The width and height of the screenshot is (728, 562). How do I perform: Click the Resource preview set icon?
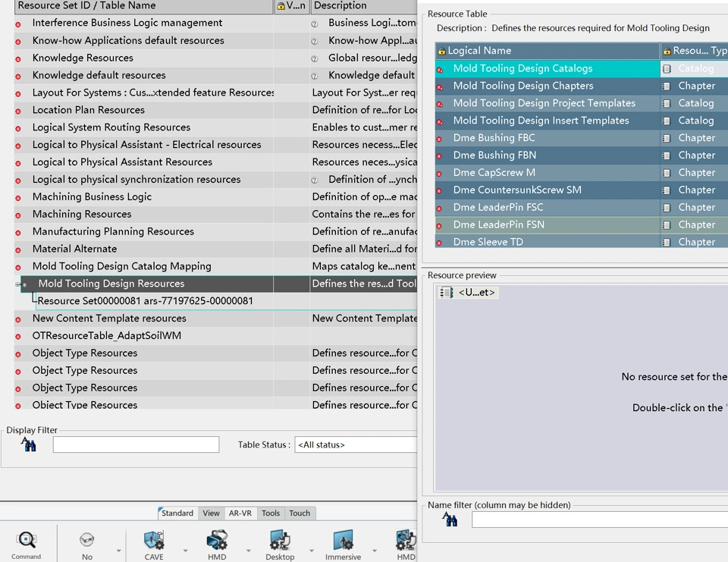pyautogui.click(x=447, y=292)
